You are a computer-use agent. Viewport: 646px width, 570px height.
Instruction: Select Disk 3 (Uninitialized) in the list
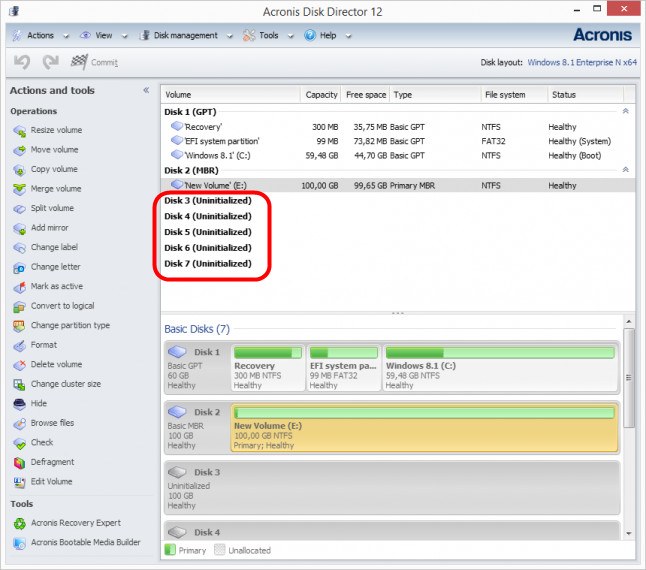tap(208, 201)
